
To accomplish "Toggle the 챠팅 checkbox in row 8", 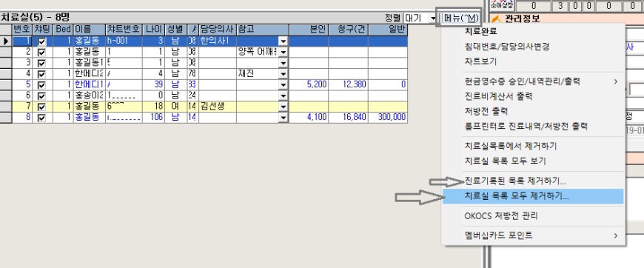I will (x=42, y=118).
